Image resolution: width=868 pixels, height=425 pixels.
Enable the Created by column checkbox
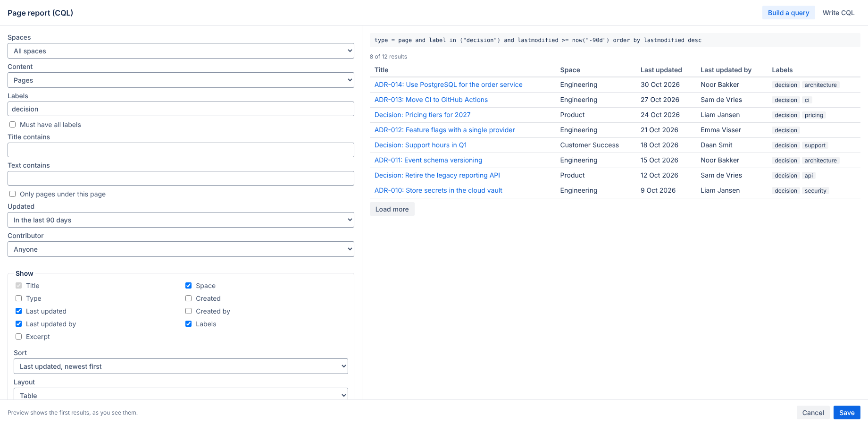(189, 311)
